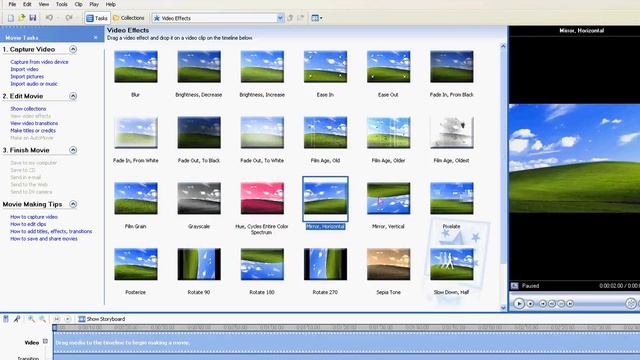
Task: Click the Redo toolbar icon
Action: (x=69, y=18)
